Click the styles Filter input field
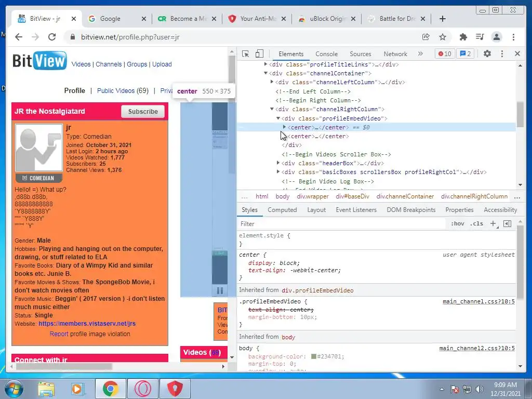Viewport: 532px width, 399px height. (x=342, y=223)
